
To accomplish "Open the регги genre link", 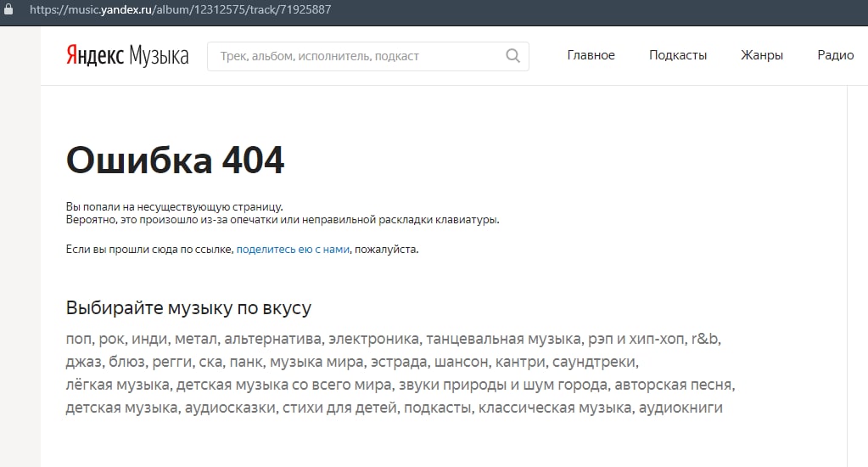I will (171, 363).
